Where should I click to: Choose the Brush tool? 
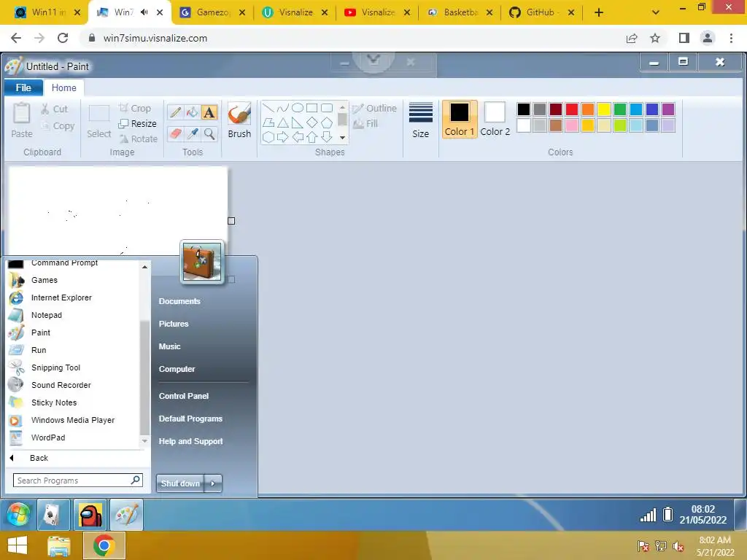239,121
